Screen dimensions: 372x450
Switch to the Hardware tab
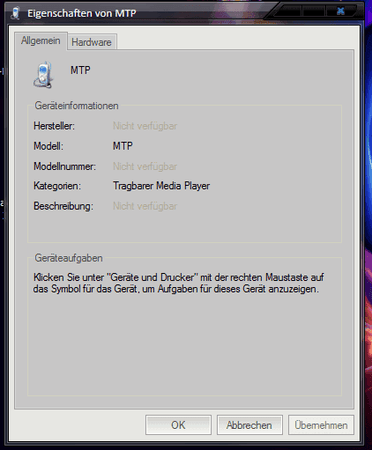click(91, 42)
